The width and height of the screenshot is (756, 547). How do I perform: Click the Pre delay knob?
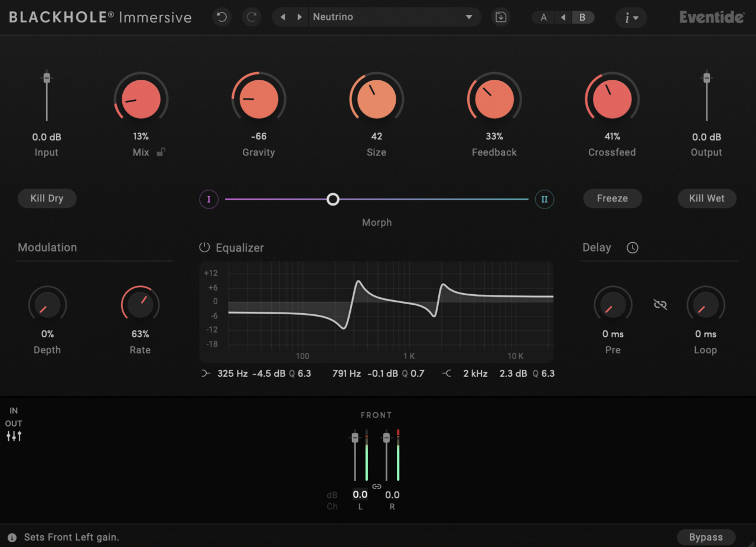click(613, 305)
